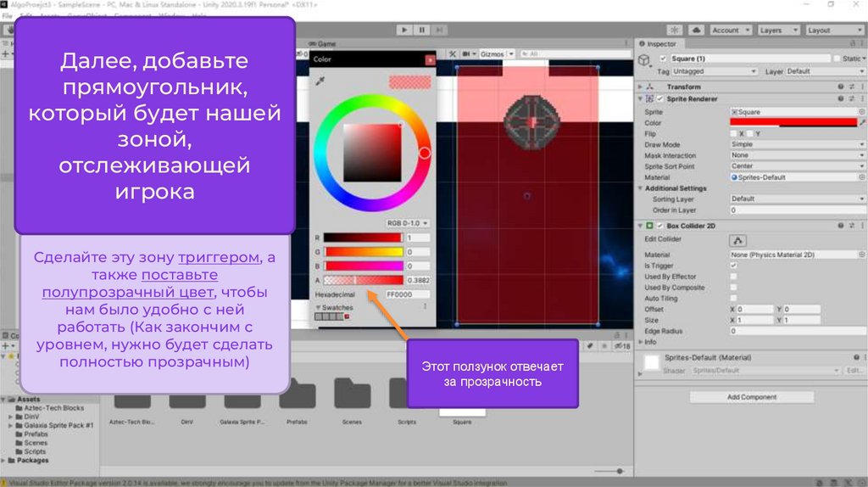The height and width of the screenshot is (487, 868).
Task: Toggle the Box Collider 2D enabled checkbox
Action: point(659,226)
